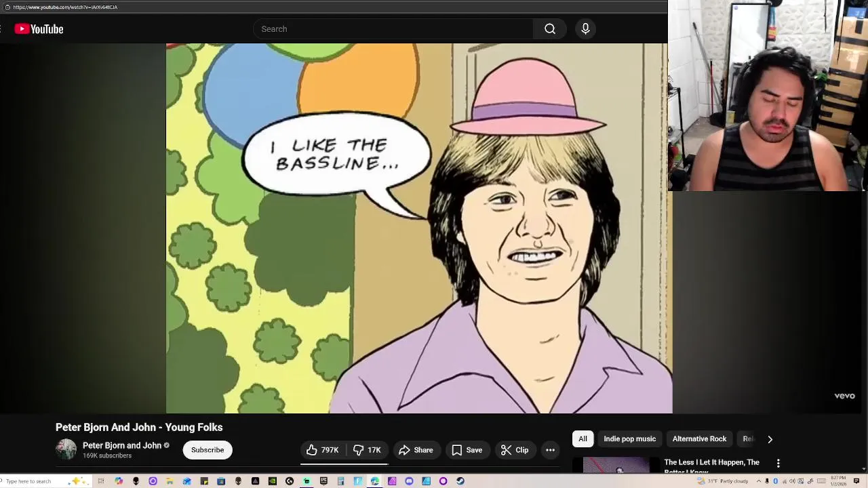Open Epic Games launcher taskbar icon
Image resolution: width=868 pixels, height=488 pixels.
coord(323,481)
